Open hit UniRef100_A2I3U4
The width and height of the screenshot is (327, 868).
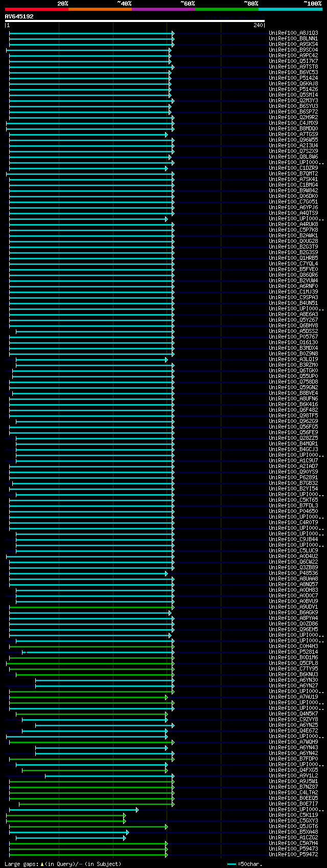293,146
